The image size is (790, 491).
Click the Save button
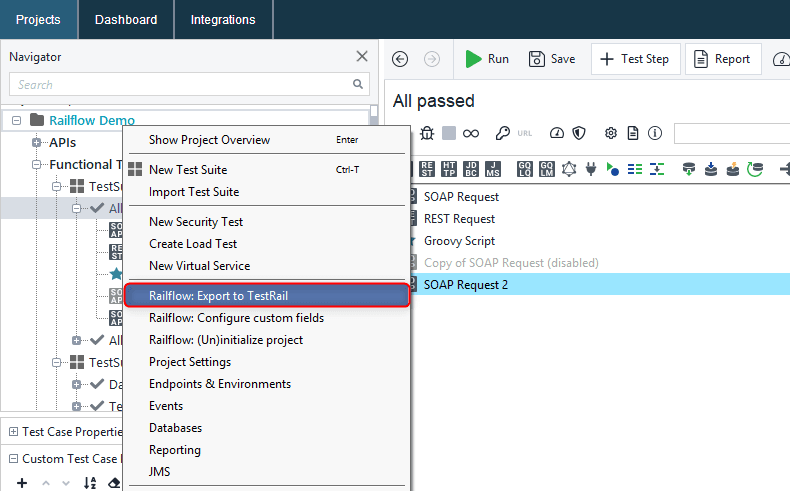552,59
